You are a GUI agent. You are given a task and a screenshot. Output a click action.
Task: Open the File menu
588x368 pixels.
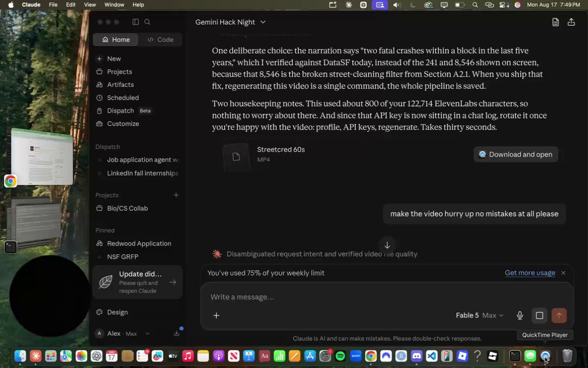pyautogui.click(x=53, y=5)
